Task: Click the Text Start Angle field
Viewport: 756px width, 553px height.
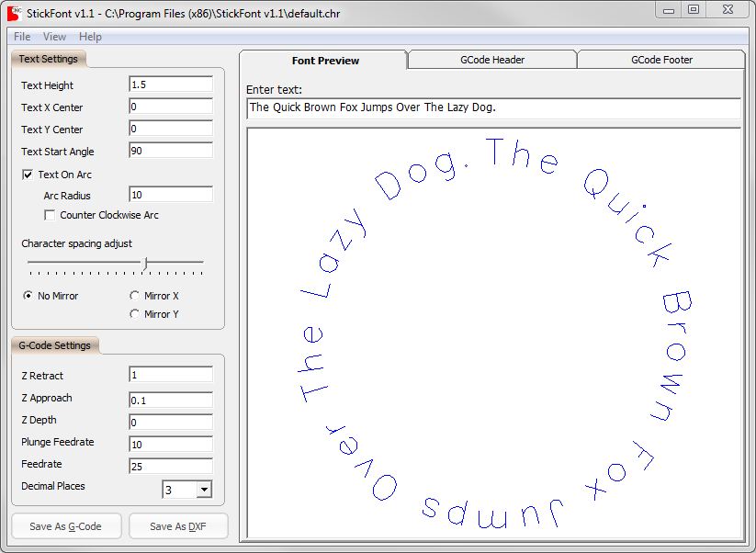Action: click(x=171, y=151)
